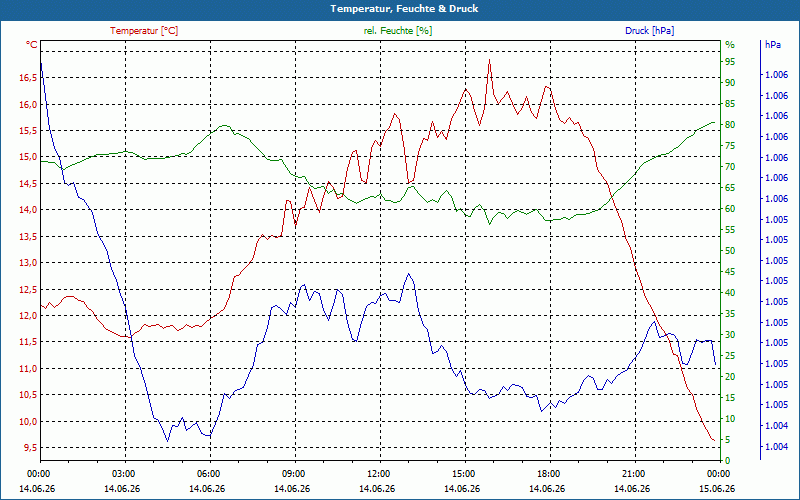Viewport: 800px width, 500px height.
Task: Click the 35 humidity axis tick label
Action: 730,314
